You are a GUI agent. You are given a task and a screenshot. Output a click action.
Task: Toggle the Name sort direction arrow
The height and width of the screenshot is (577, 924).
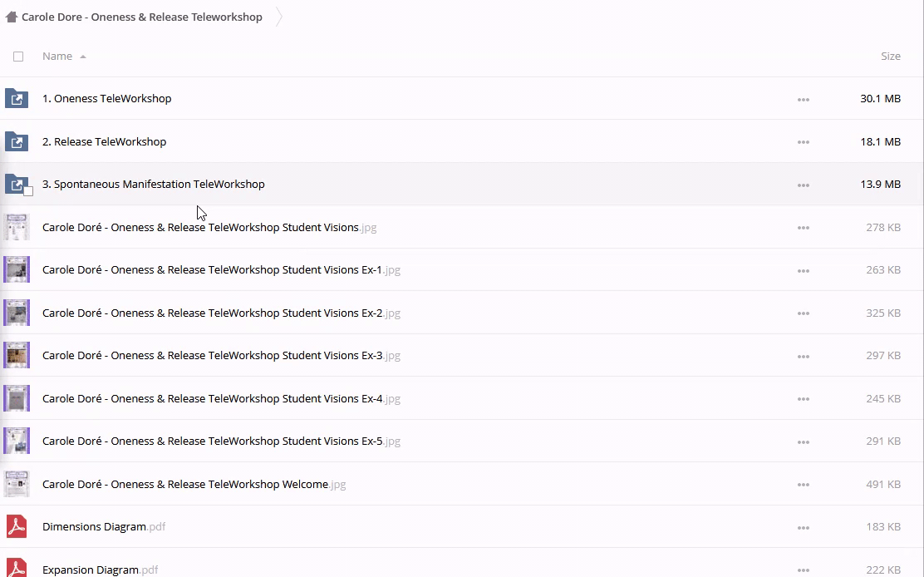(x=83, y=57)
